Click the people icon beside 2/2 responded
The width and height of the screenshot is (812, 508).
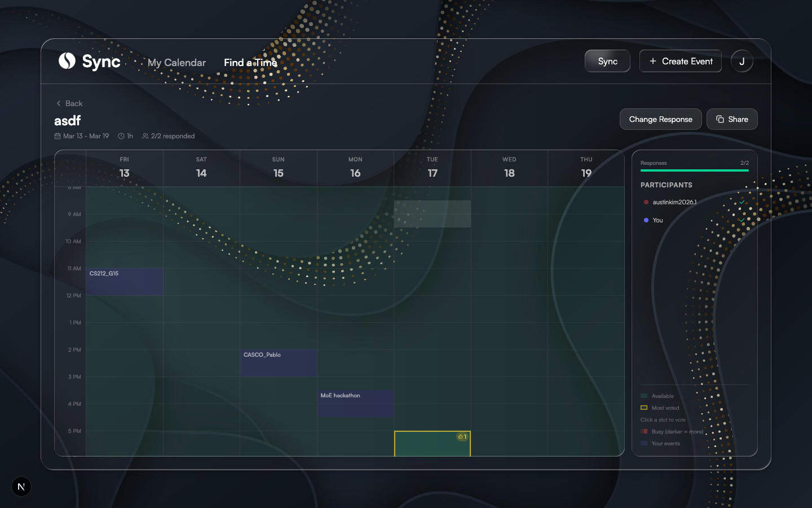[x=145, y=135]
